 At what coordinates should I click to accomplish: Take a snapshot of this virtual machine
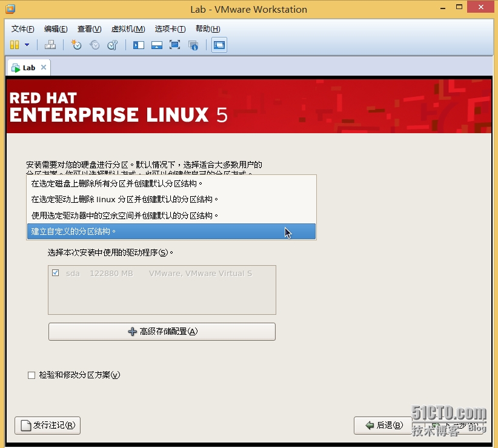coord(76,45)
